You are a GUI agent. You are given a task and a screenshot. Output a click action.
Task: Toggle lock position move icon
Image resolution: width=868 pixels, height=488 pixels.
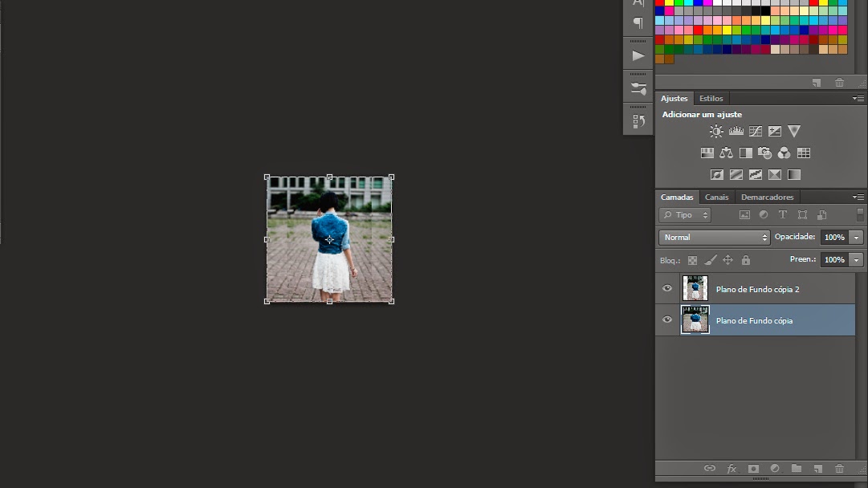pyautogui.click(x=728, y=259)
